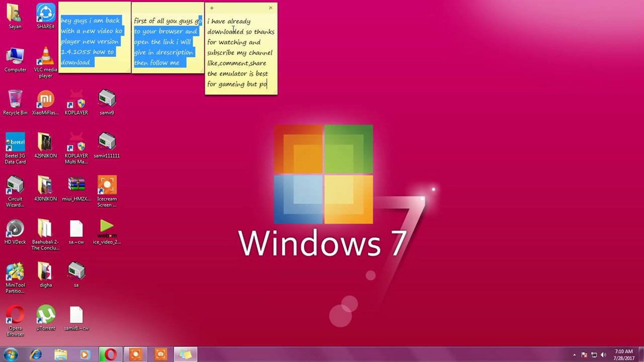Launch the SHAREit desktop shortcut
This screenshot has width=644, height=362.
click(x=46, y=17)
